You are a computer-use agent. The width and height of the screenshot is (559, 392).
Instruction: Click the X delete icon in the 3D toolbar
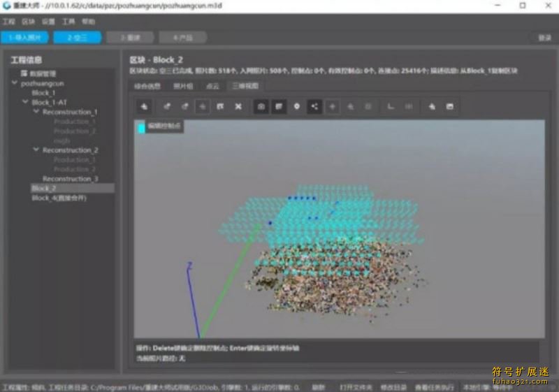pyautogui.click(x=238, y=106)
